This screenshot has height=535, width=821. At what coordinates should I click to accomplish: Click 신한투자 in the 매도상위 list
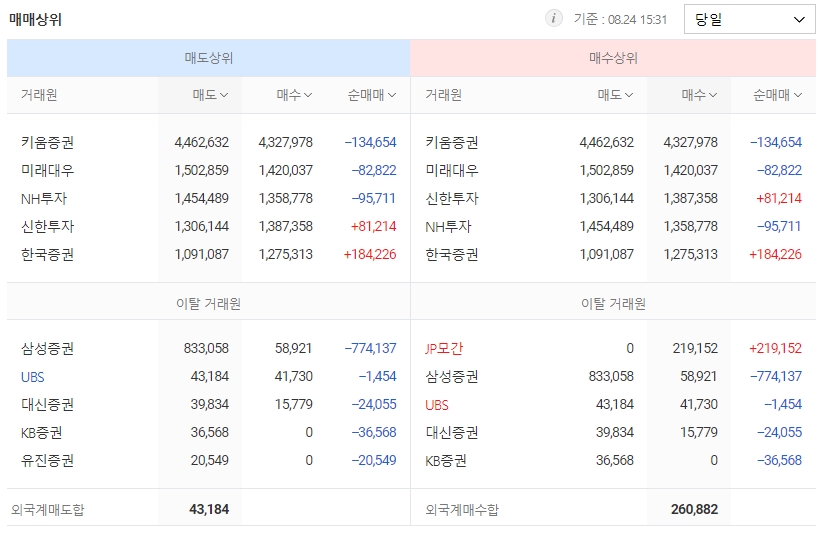tap(48, 227)
